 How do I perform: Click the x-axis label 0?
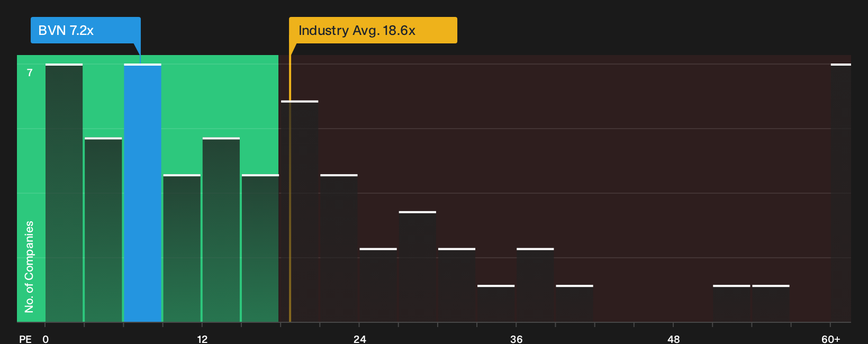click(x=46, y=339)
